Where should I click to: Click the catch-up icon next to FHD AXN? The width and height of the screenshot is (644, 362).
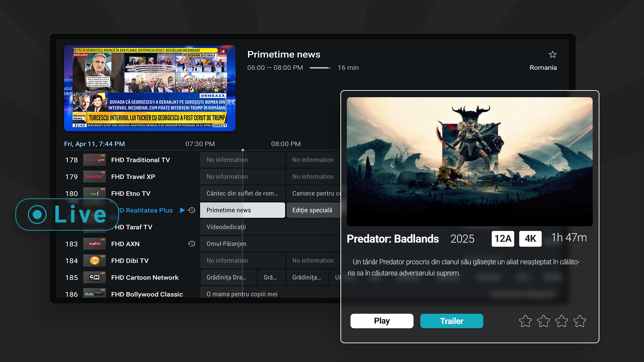(191, 244)
